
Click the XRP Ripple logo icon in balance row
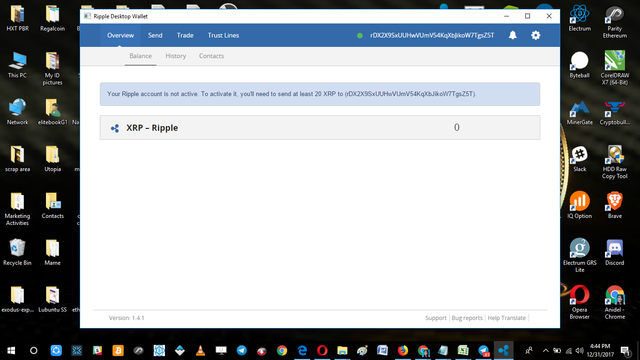[x=115, y=128]
